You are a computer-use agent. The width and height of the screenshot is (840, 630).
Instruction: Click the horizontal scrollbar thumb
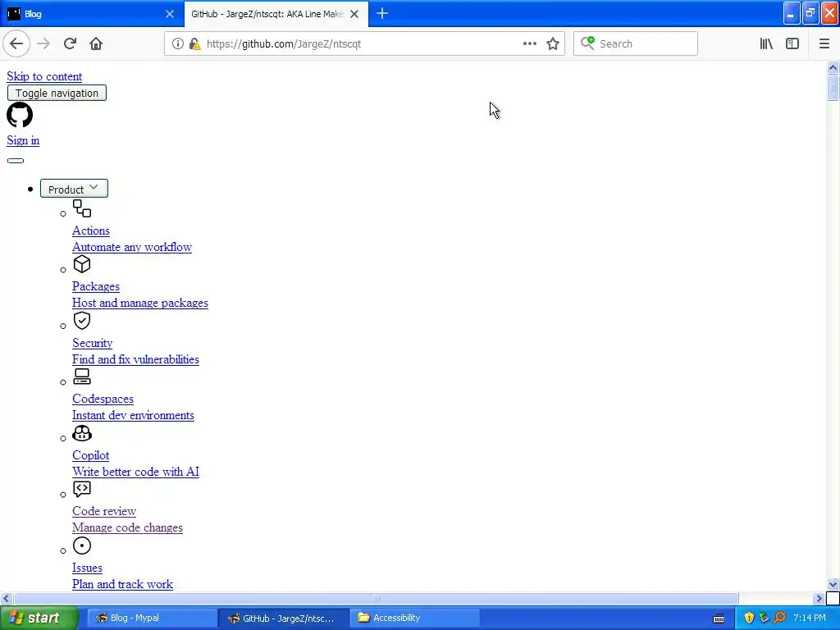click(x=376, y=598)
